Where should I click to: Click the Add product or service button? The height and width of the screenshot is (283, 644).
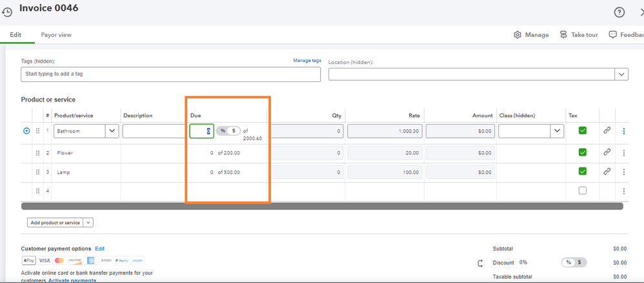click(x=55, y=222)
